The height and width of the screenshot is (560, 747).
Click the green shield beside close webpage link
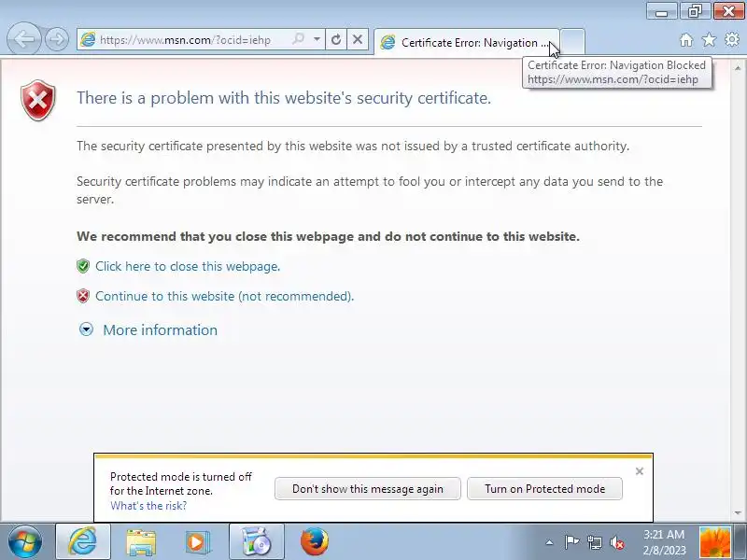[83, 266]
